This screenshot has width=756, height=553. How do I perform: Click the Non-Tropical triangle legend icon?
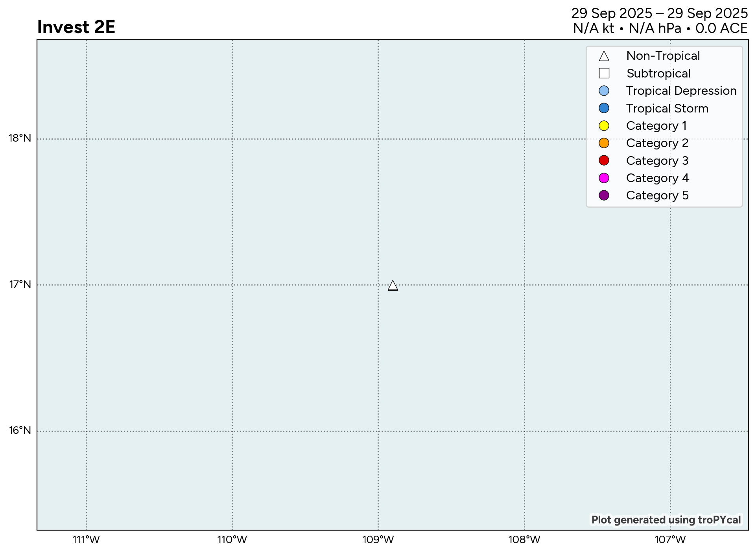pos(604,56)
